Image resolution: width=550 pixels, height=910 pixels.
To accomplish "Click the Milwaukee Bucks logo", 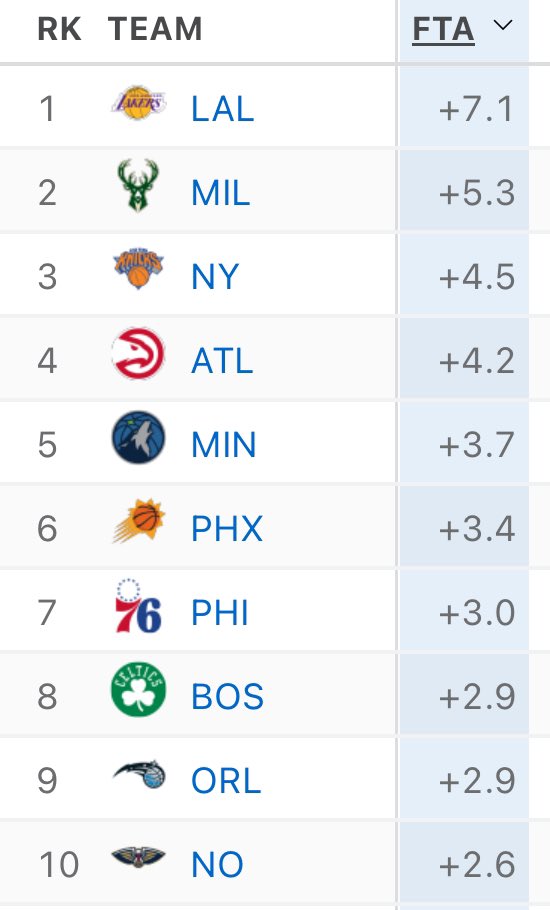I will 138,186.
